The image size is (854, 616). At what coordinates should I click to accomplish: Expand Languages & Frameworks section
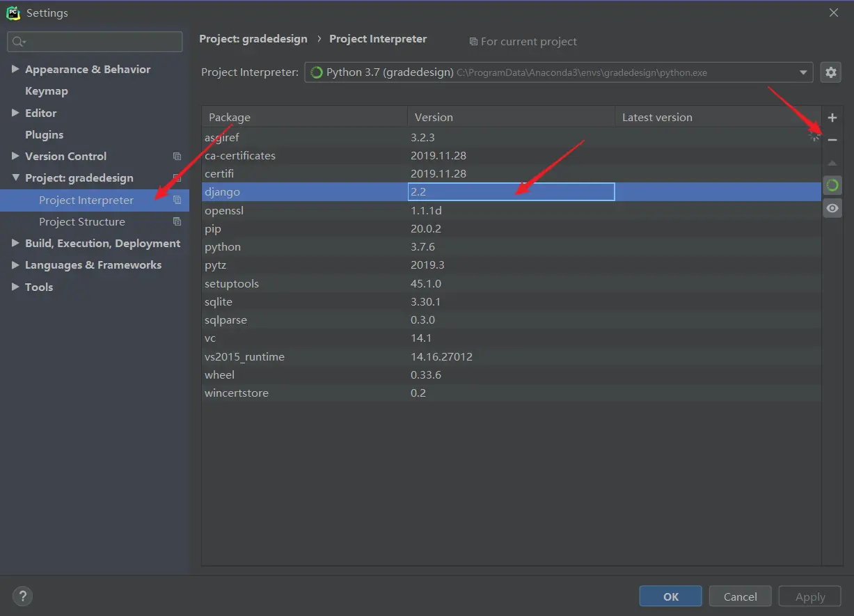(15, 264)
